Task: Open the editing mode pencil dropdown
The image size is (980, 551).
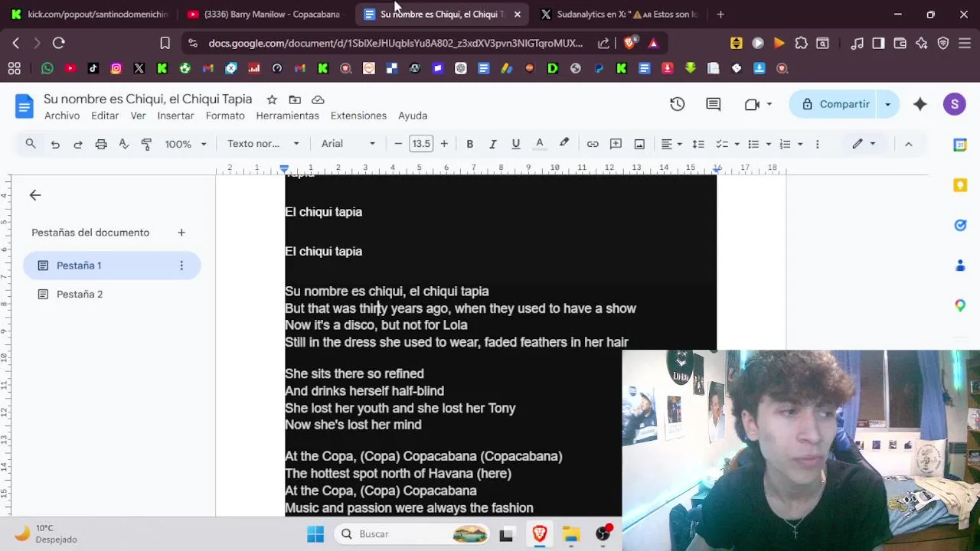Action: click(x=864, y=144)
